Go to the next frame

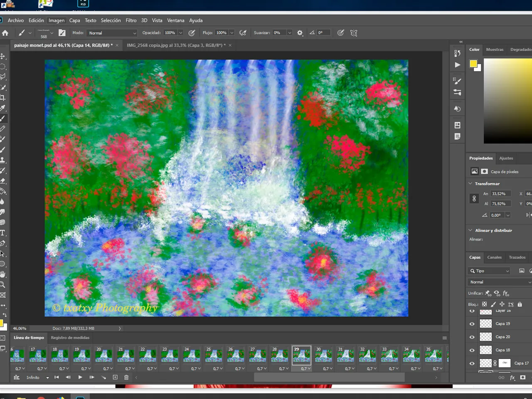pyautogui.click(x=92, y=377)
